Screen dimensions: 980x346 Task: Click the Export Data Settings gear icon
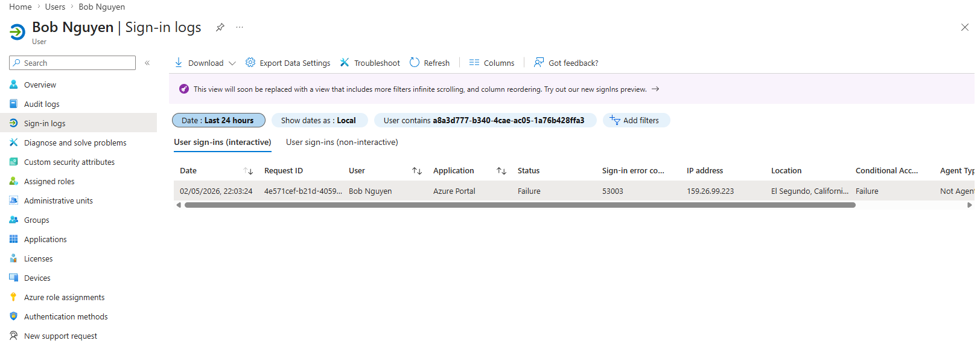click(x=250, y=62)
